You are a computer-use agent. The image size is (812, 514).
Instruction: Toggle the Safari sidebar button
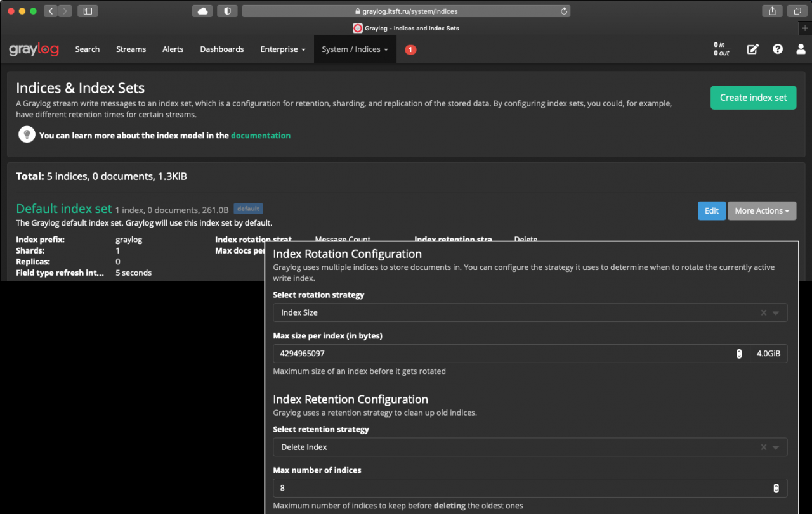point(88,11)
